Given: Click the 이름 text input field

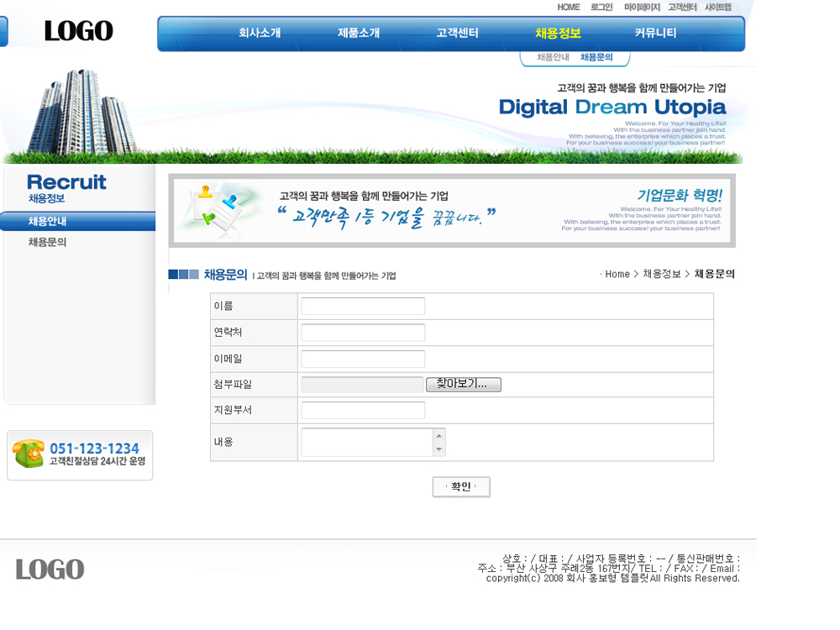Looking at the screenshot, I should [x=363, y=307].
